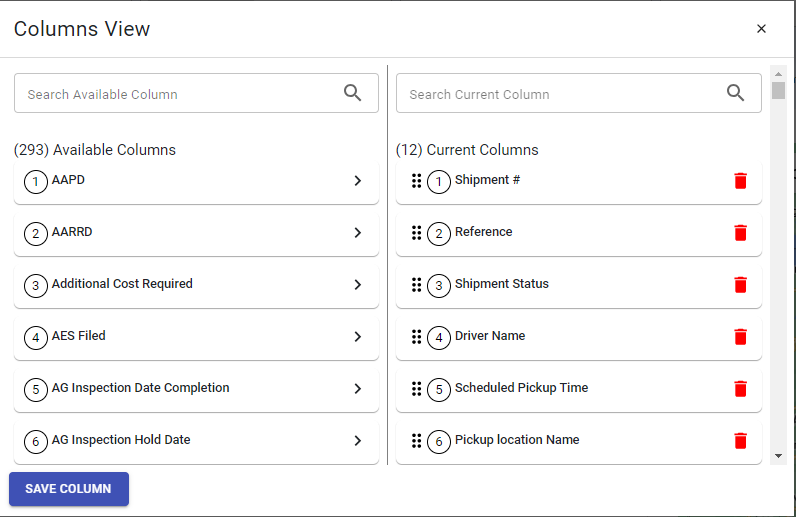The width and height of the screenshot is (796, 517).
Task: Click the arrow next to AARRD
Action: tap(358, 233)
